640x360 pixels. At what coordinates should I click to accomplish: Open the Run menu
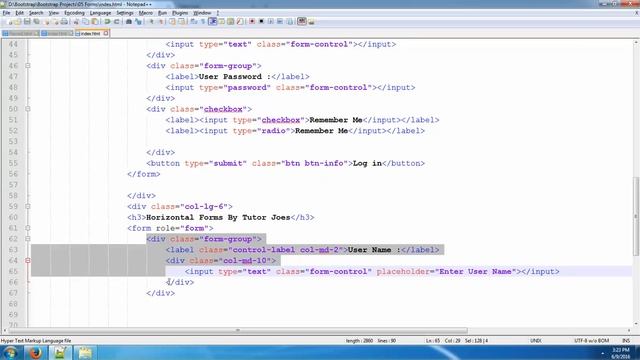(162, 13)
